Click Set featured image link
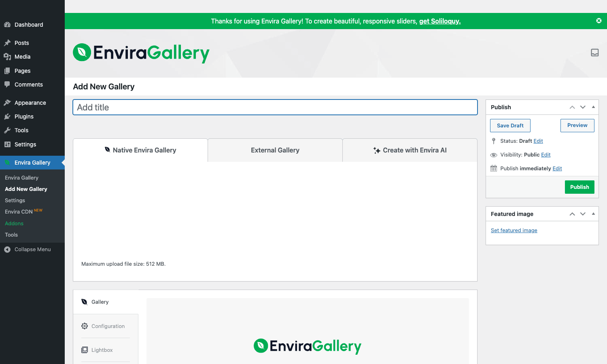This screenshot has height=364, width=607. coord(514,230)
